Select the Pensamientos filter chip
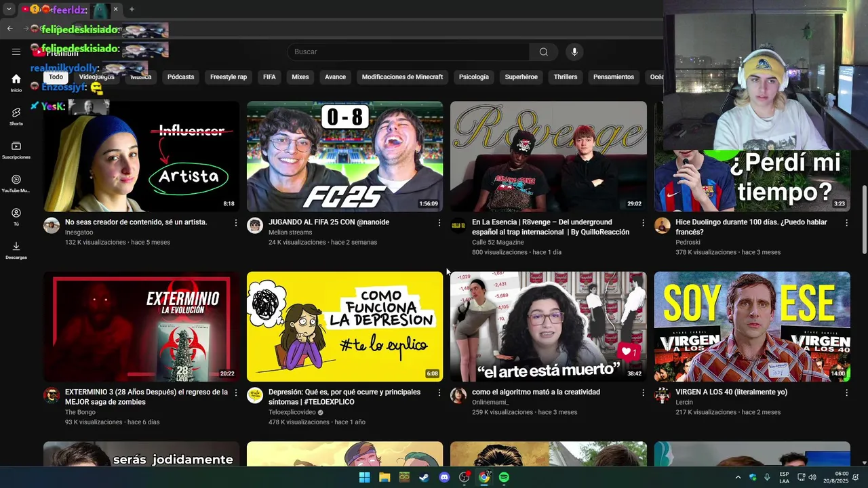The height and width of the screenshot is (488, 868). (614, 77)
